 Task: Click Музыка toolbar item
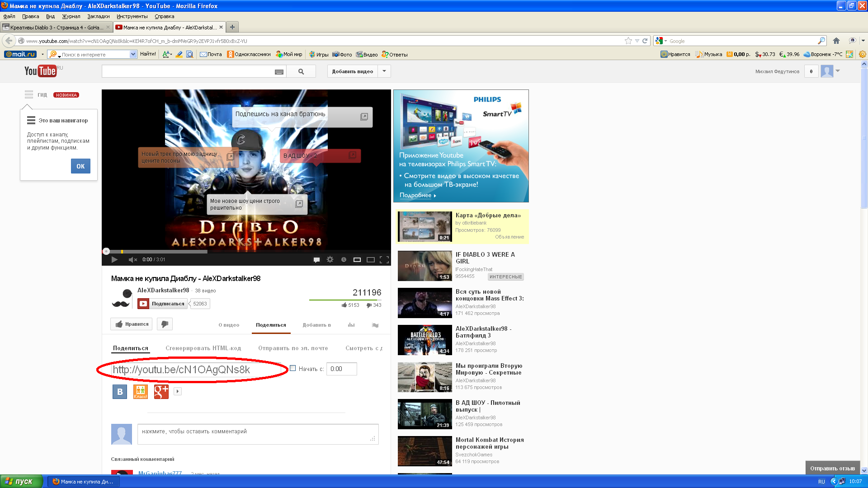coord(709,54)
